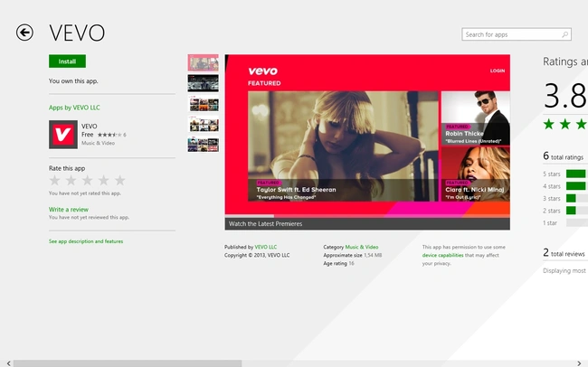Click the '1 star' rating row label

[x=550, y=223]
